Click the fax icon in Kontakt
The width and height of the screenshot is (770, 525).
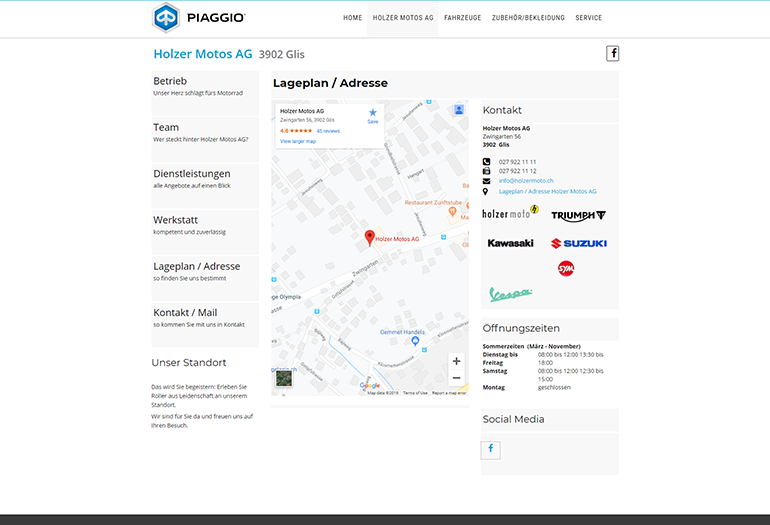pyautogui.click(x=486, y=171)
